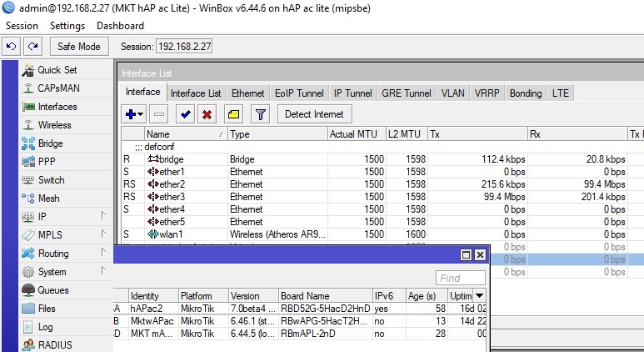Open System menu in sidebar

point(44,272)
